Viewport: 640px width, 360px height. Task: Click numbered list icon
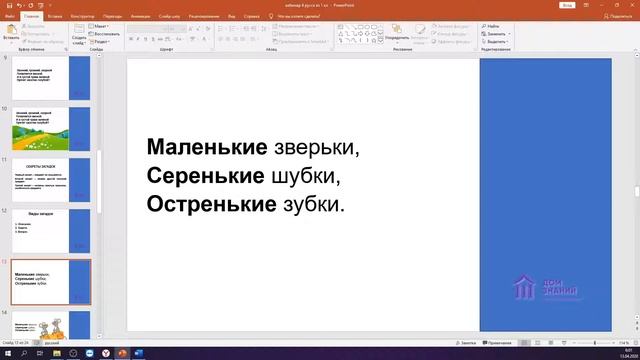(233, 29)
